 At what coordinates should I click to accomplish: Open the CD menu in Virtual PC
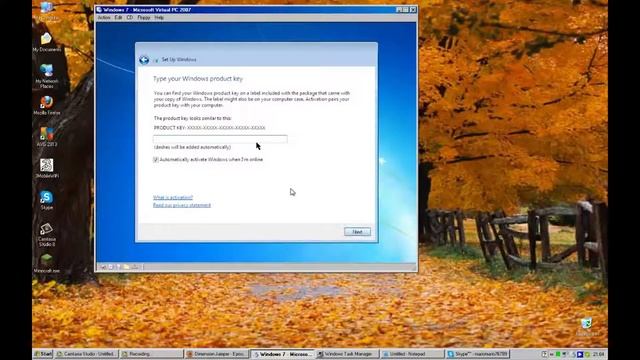click(129, 18)
